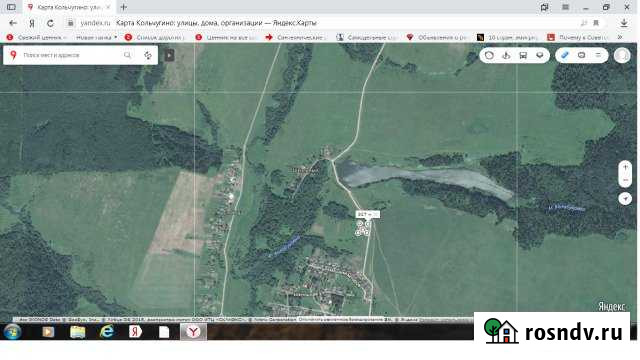This screenshot has height=360, width=640.
Task: Open the map layers selector icon
Action: (x=540, y=55)
